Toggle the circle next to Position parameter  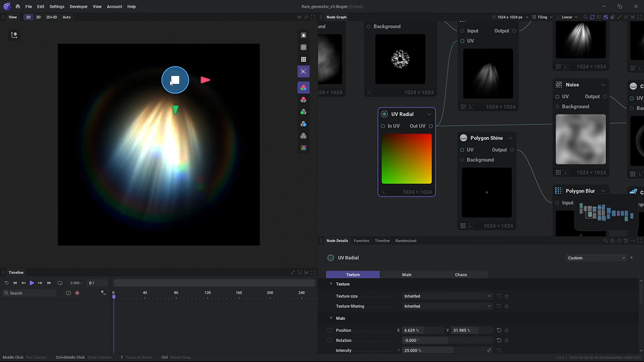330,330
